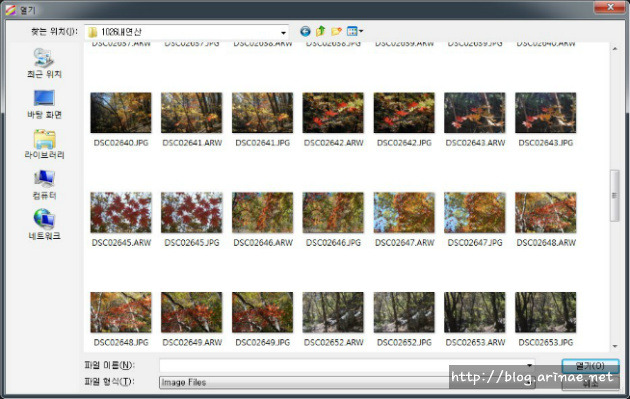Image resolution: width=630 pixels, height=399 pixels.
Task: Select thumbnail DSC02653.ARW
Action: point(475,312)
